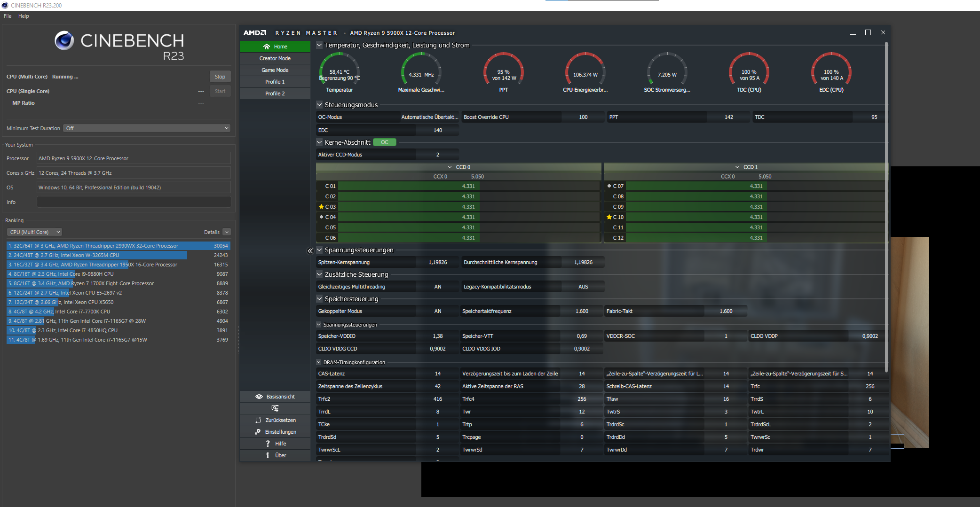Click the AMD logo in Ryzen Master title bar
The image size is (980, 507).
255,33
